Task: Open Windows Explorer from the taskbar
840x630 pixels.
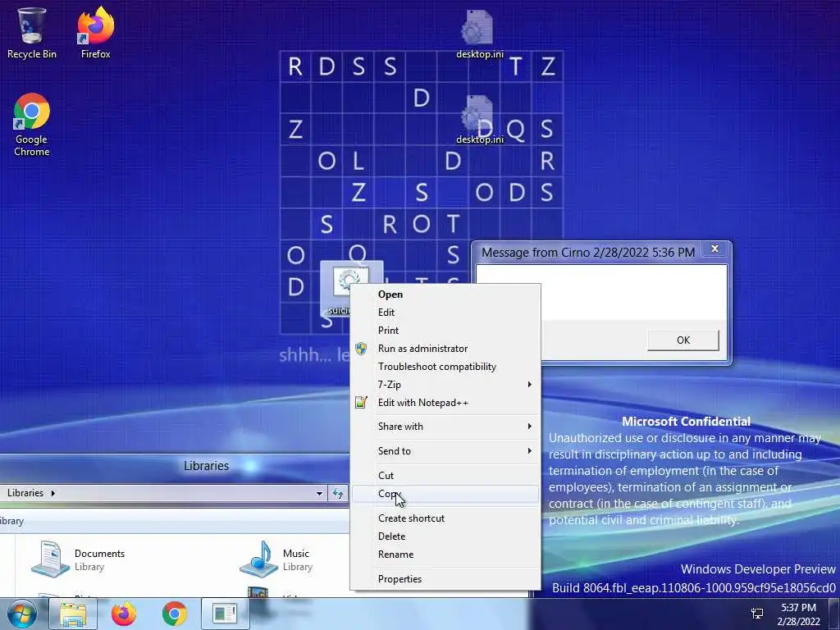Action: point(73,614)
